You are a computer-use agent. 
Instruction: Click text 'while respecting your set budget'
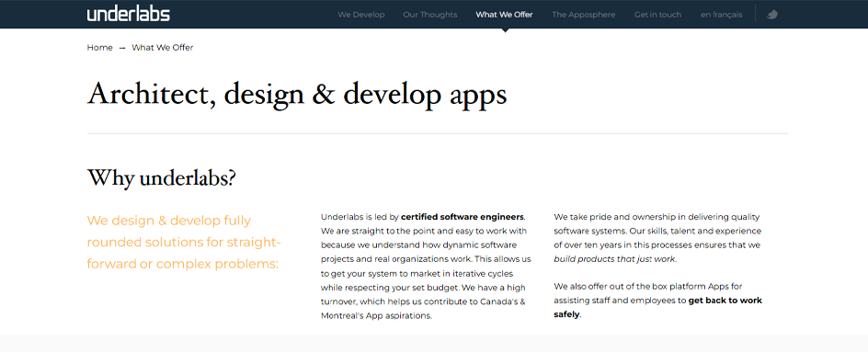tap(390, 288)
